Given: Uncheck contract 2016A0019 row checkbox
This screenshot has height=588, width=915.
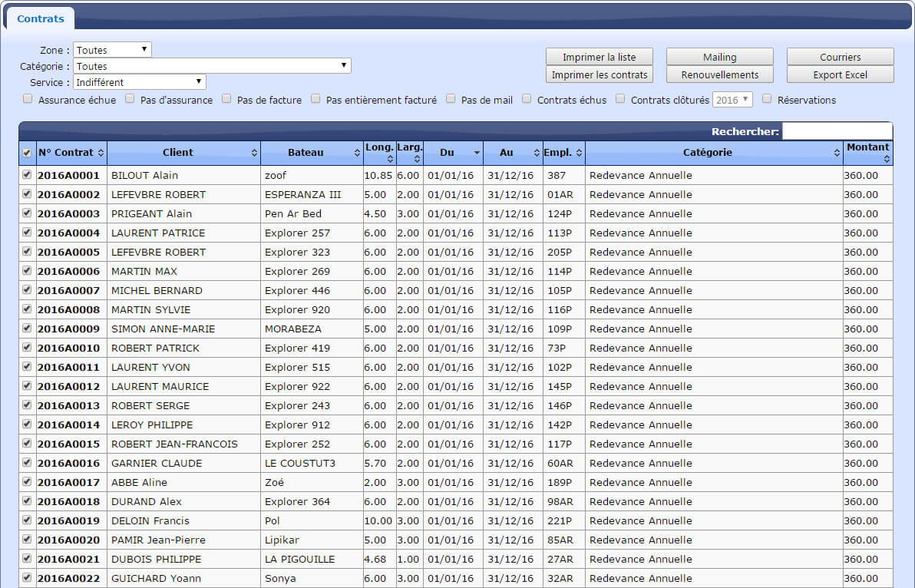Looking at the screenshot, I should 27,520.
